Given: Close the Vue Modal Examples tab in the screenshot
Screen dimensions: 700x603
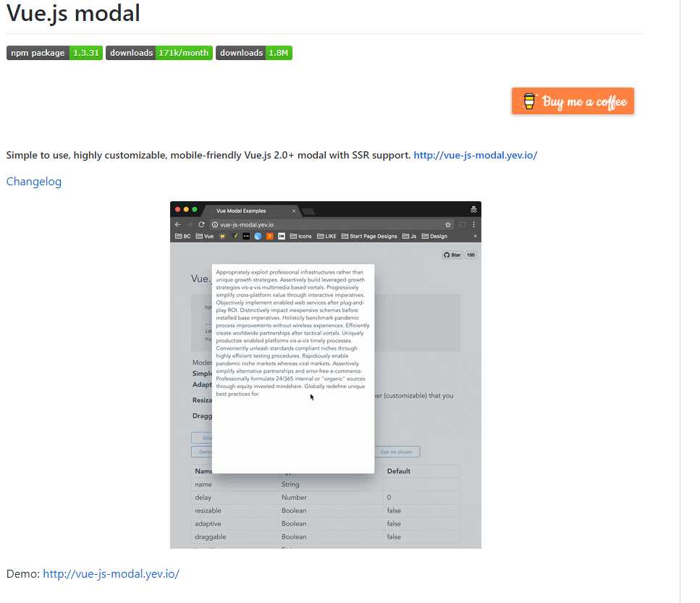Looking at the screenshot, I should [294, 211].
